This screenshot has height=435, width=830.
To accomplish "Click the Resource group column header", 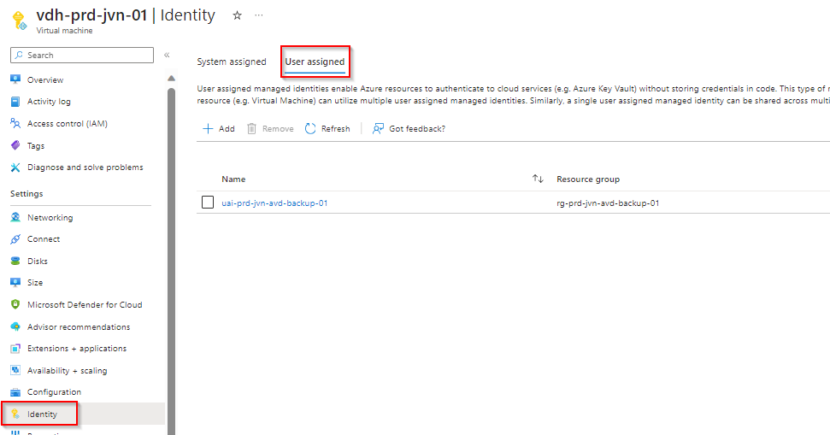I will 588,179.
